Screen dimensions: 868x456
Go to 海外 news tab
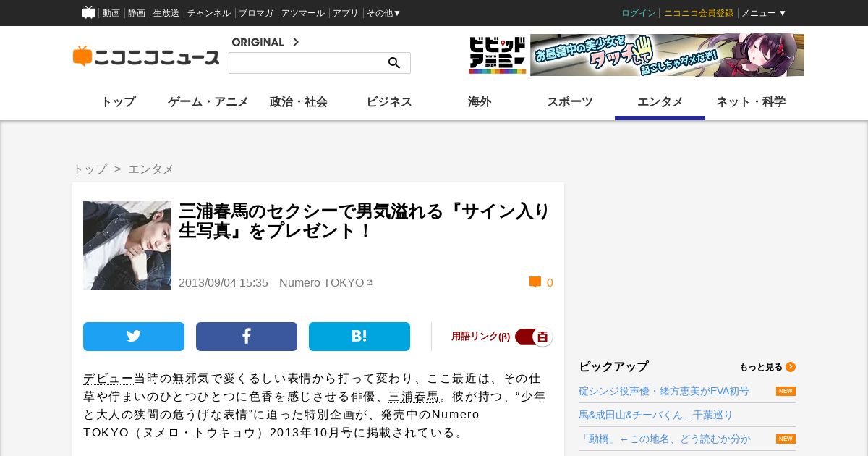coord(480,102)
